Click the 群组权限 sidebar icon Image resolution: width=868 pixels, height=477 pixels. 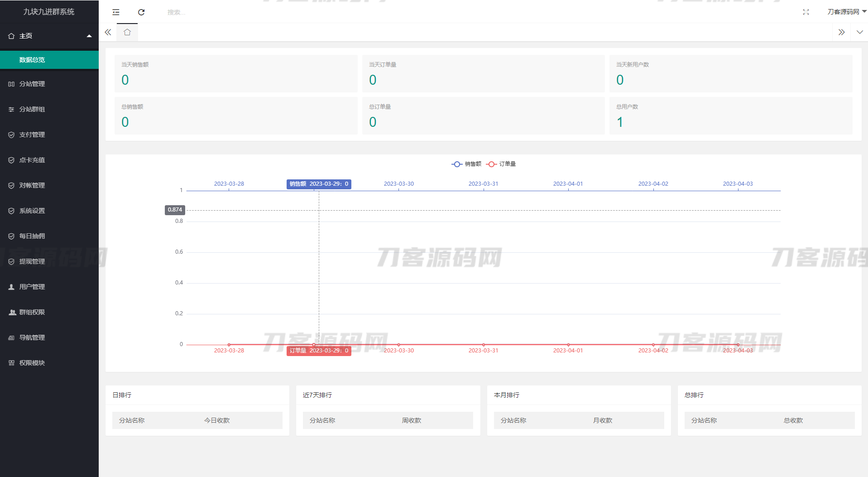12,312
